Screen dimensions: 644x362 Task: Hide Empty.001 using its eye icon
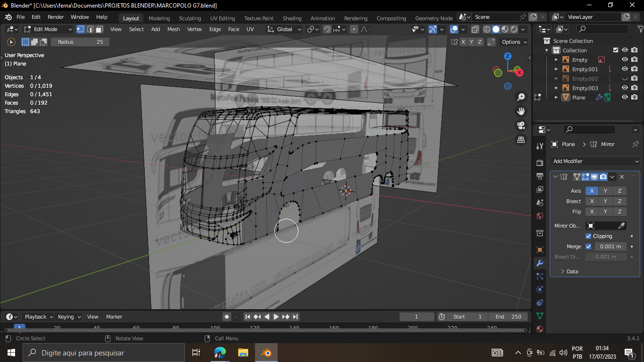pos(625,69)
